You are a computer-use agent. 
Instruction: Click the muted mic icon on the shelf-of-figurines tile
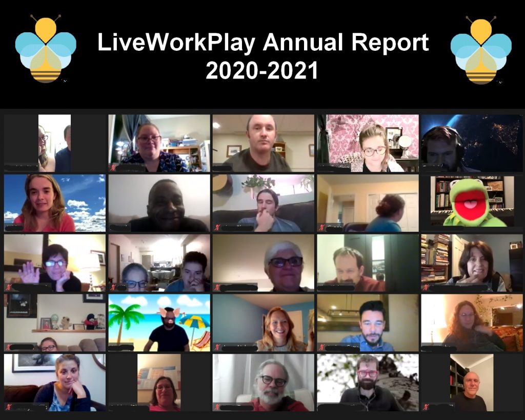point(9,347)
